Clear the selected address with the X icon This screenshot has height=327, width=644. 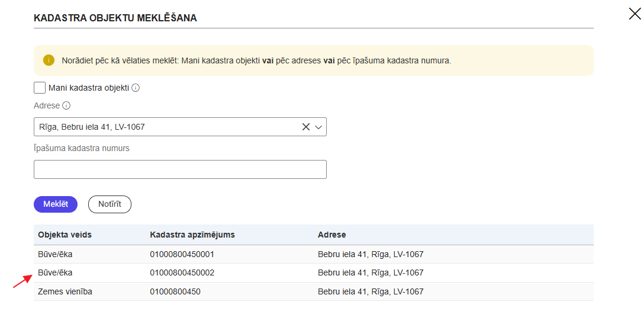(306, 127)
